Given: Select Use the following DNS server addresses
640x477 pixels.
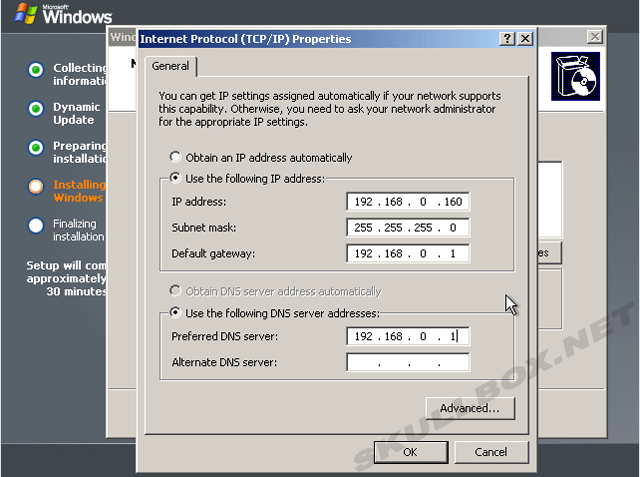Looking at the screenshot, I should 175,313.
